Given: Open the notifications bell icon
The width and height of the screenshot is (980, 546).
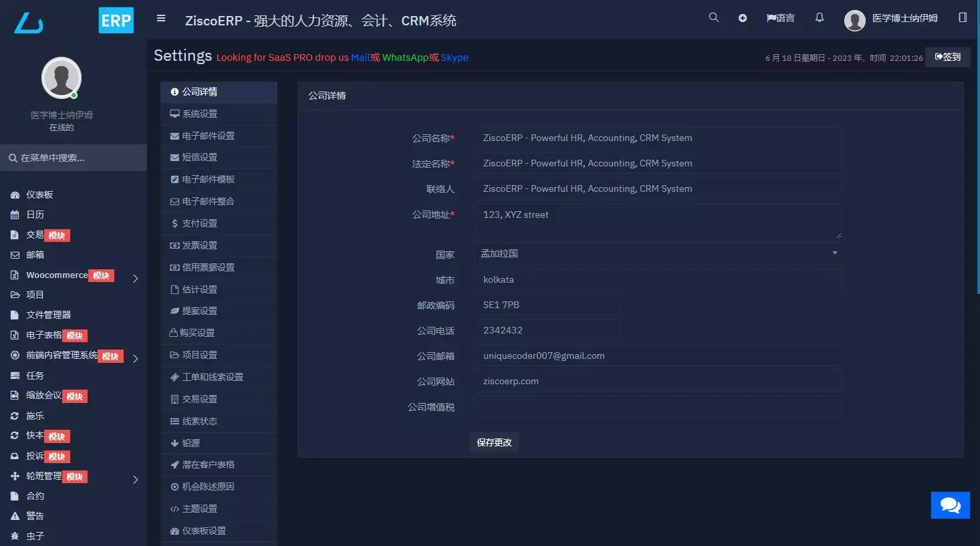Looking at the screenshot, I should coord(820,17).
